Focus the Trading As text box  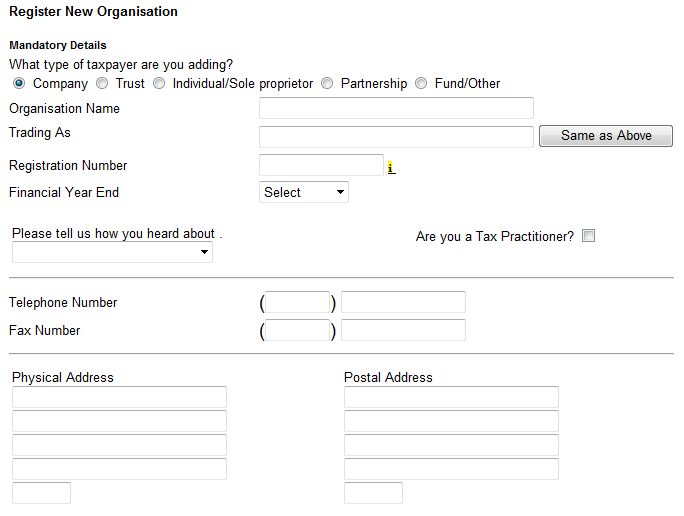pos(396,137)
